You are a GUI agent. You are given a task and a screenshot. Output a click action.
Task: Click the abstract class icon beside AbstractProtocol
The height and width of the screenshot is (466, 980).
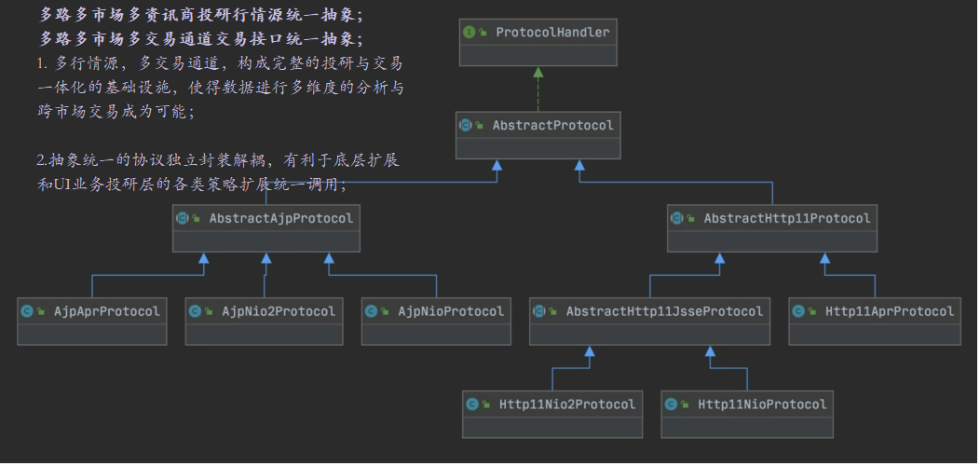click(466, 125)
